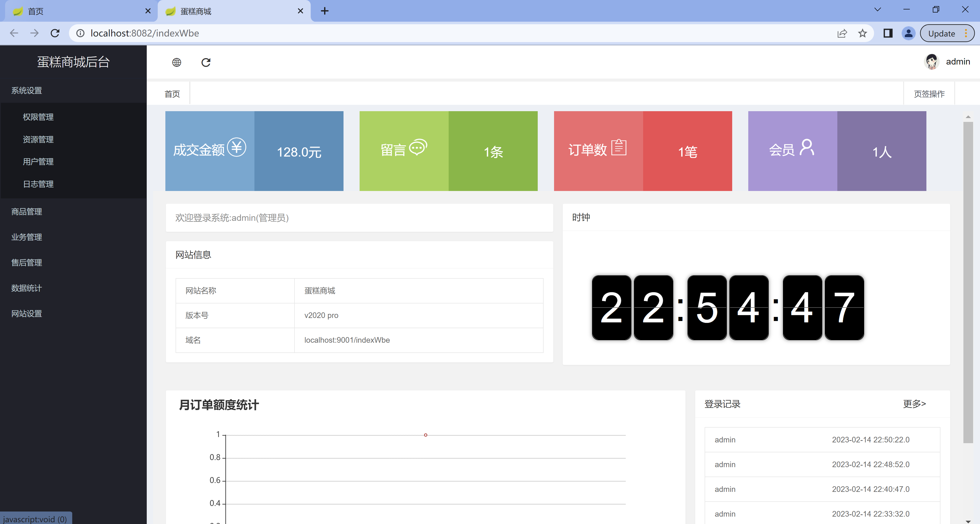Click the flip clock display

[728, 308]
